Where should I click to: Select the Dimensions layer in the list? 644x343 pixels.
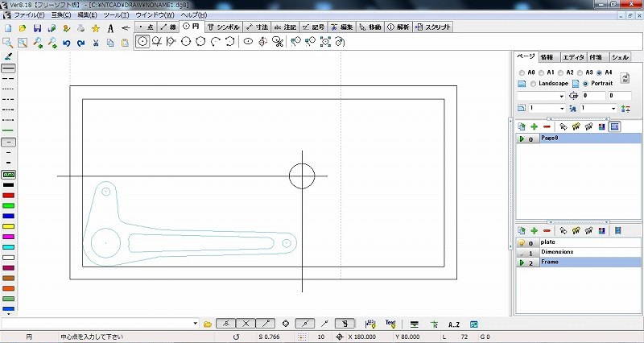click(557, 252)
